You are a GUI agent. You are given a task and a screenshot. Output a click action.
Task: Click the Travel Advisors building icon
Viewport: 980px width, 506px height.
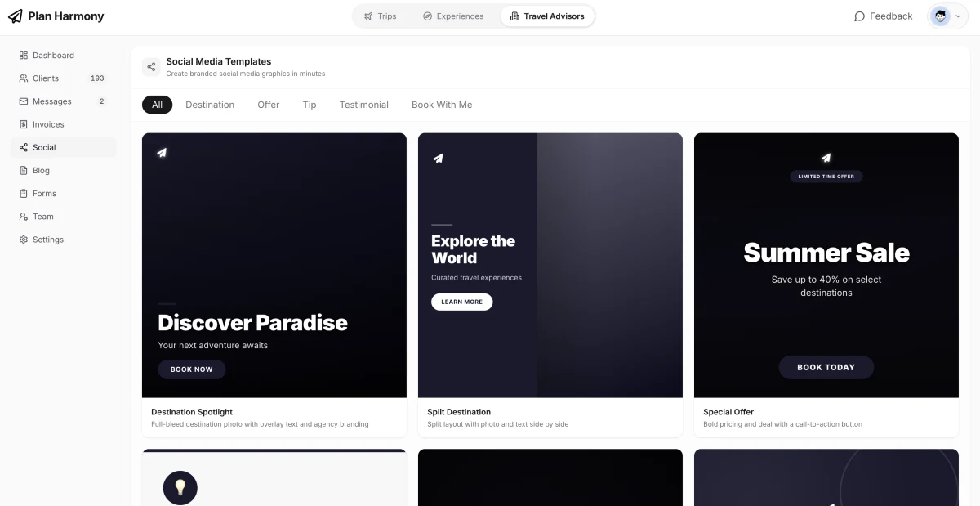(x=514, y=16)
